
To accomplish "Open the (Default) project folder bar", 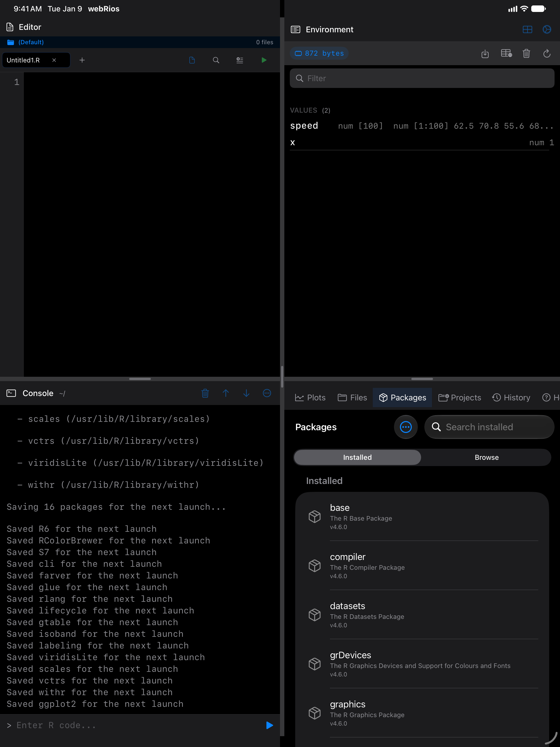I will coord(140,42).
